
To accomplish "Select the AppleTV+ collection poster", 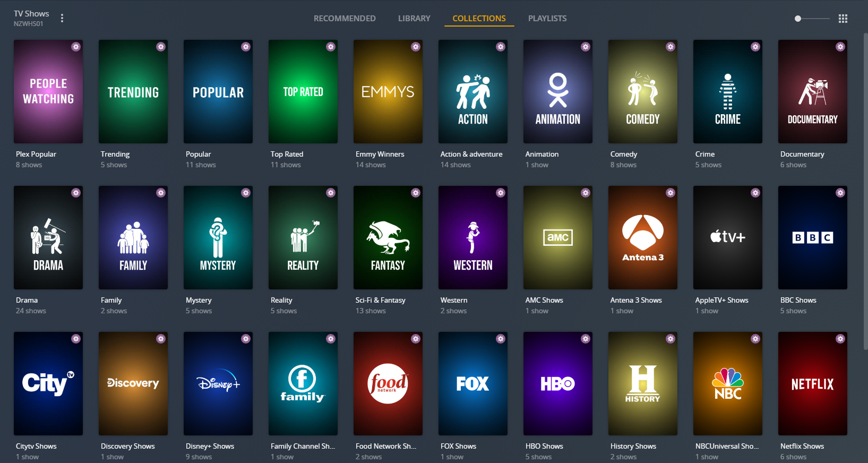I will (727, 237).
